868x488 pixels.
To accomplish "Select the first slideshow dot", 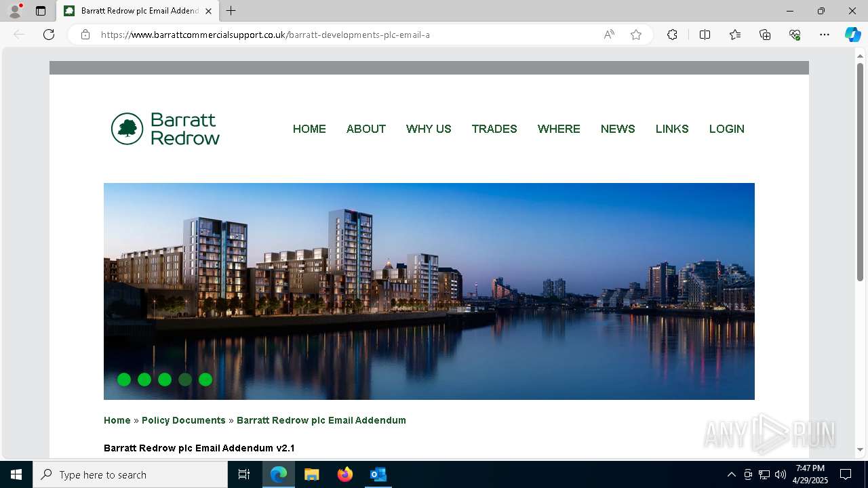I will point(124,380).
